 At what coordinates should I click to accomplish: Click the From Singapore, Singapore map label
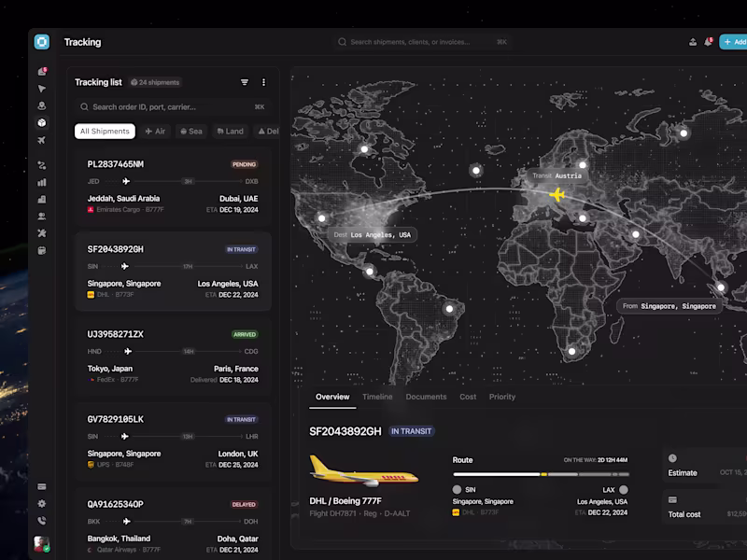tap(669, 306)
